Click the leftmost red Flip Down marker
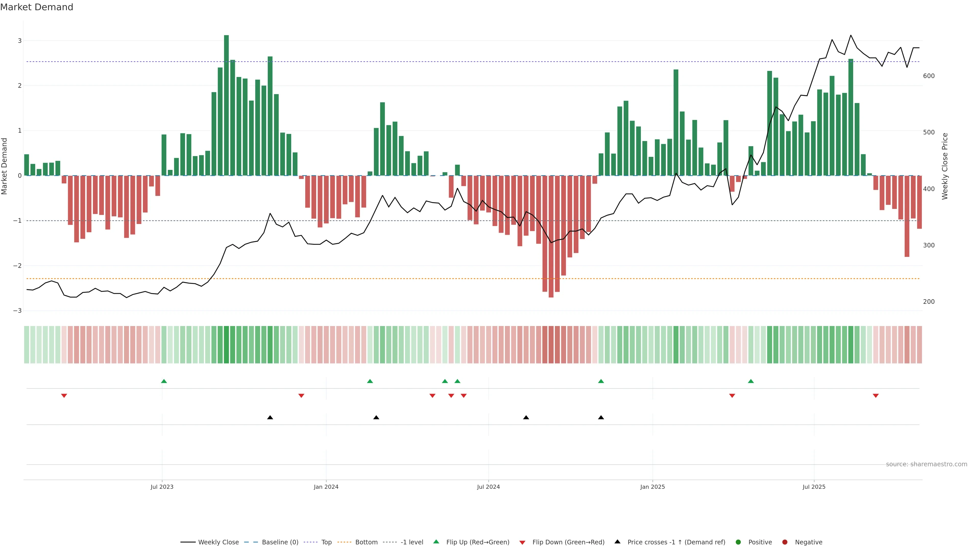 click(64, 396)
